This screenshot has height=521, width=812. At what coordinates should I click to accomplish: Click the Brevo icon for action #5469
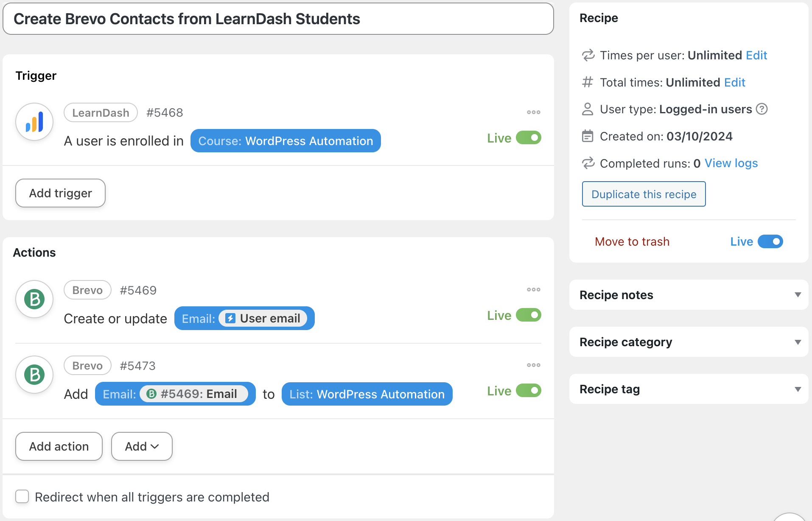[x=34, y=299]
